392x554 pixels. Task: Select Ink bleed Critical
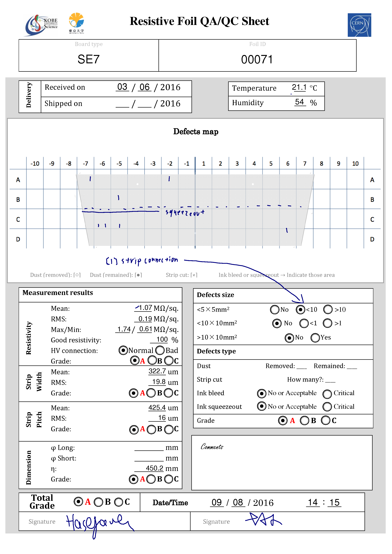(x=327, y=394)
